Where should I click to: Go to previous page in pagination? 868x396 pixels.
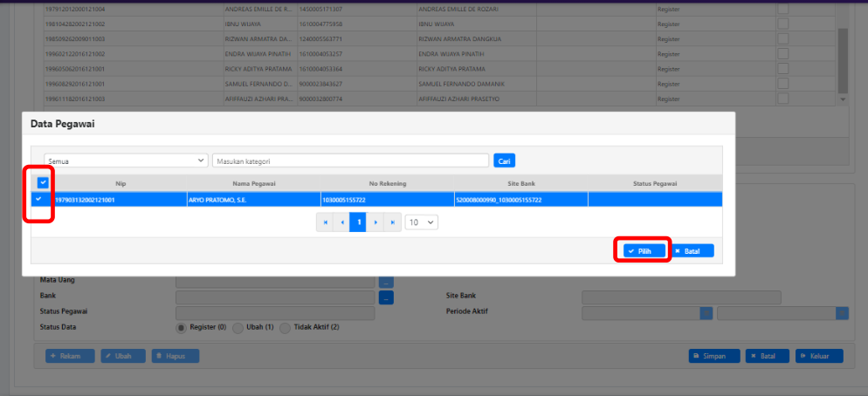(x=342, y=222)
